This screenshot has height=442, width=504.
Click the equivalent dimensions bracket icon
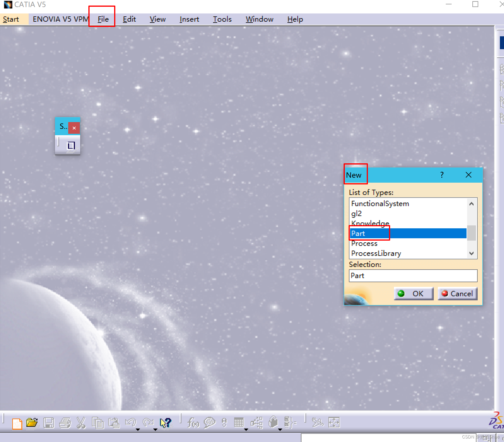point(290,423)
